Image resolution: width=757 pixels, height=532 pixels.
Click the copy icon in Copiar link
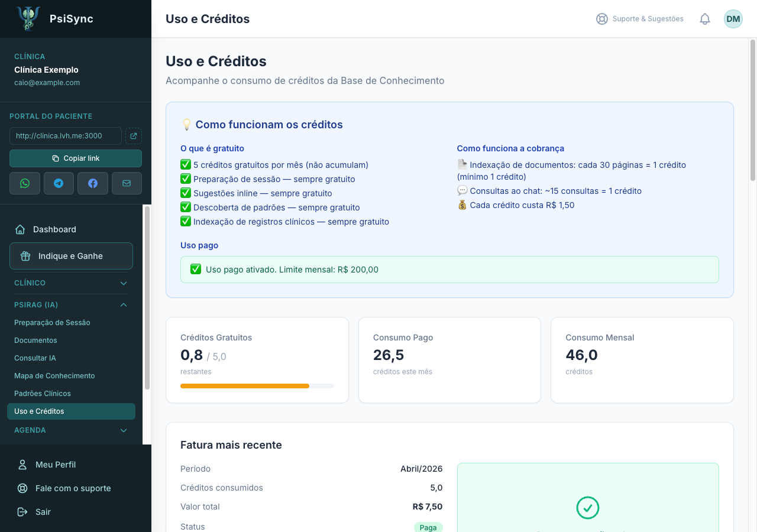(56, 158)
